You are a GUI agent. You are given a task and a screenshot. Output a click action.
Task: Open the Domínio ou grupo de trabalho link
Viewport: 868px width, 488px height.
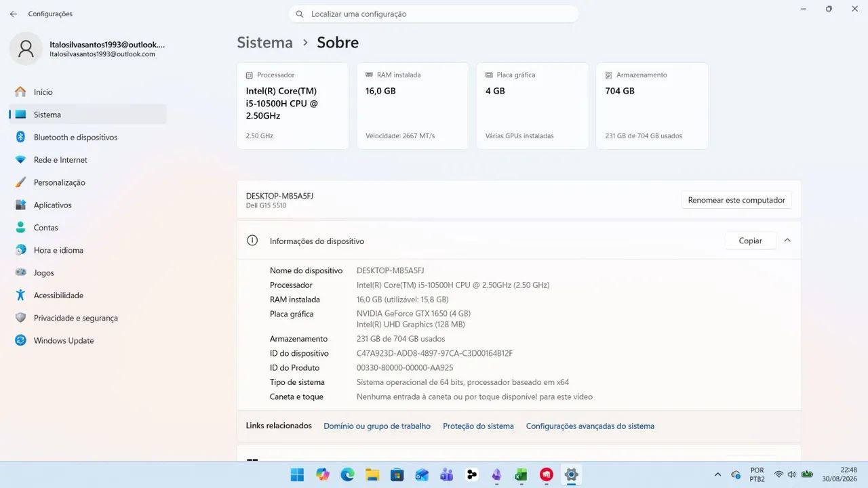click(x=377, y=426)
